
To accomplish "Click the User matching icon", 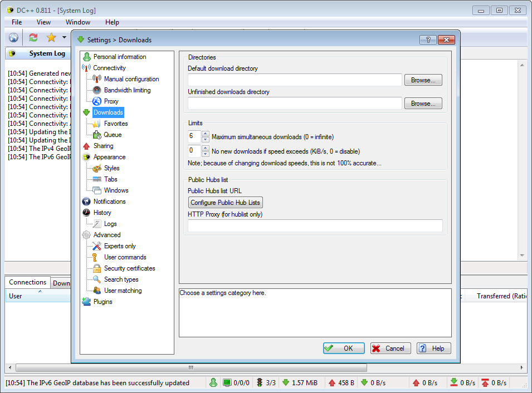I will point(97,291).
